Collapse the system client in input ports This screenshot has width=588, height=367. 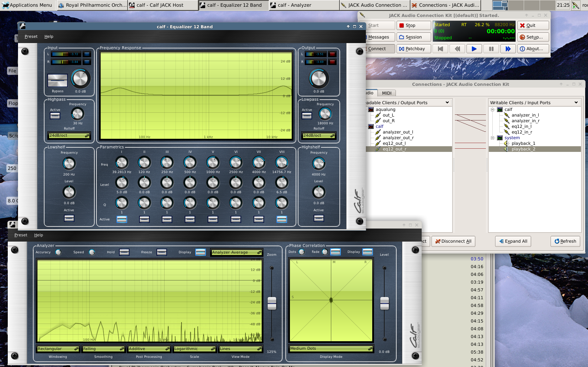(492, 138)
